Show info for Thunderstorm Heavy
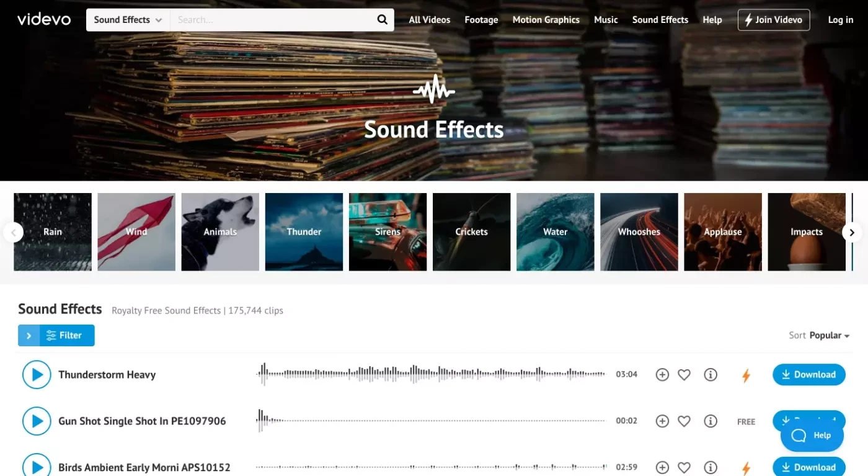Screen dimensions: 868x476 [x=711, y=375]
